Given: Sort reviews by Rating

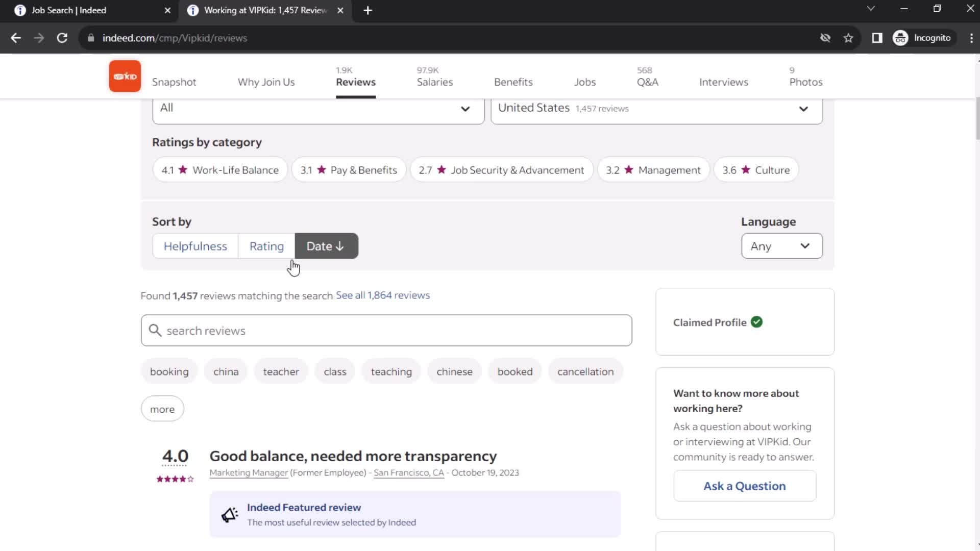Looking at the screenshot, I should [266, 246].
